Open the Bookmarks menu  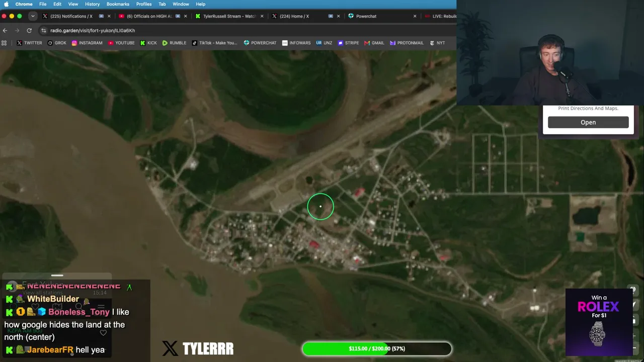(118, 4)
